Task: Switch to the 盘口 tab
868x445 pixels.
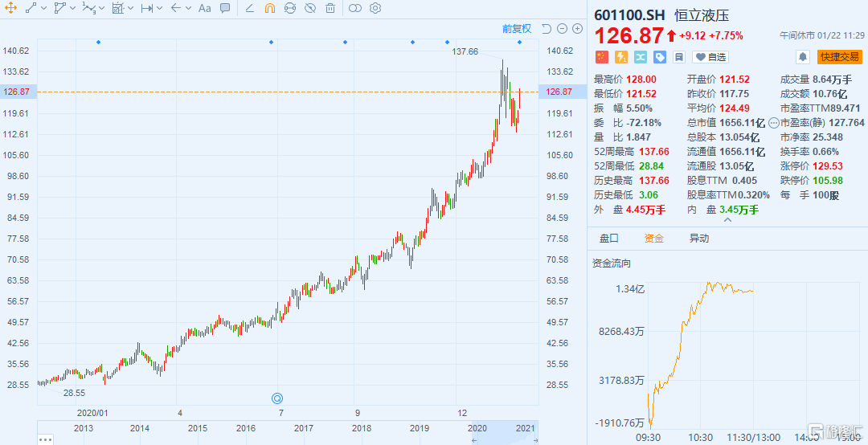Action: pyautogui.click(x=609, y=239)
